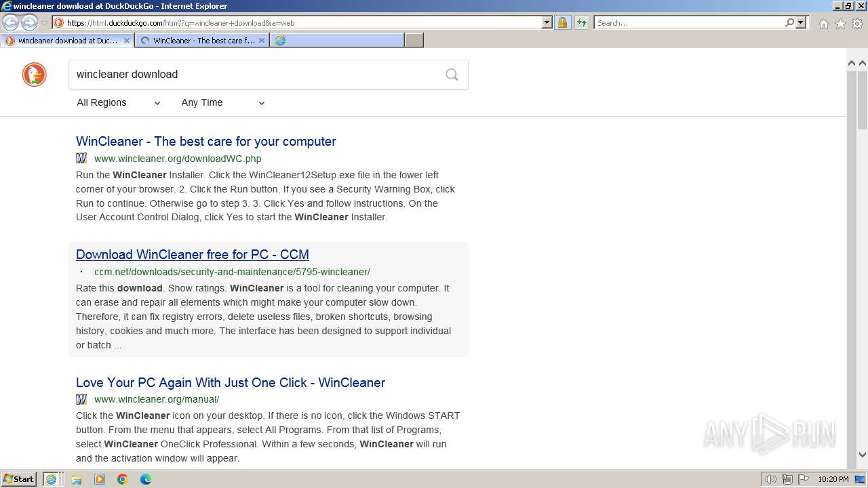Open the Tools gear icon
This screenshot has height=488, width=868.
click(x=857, y=24)
